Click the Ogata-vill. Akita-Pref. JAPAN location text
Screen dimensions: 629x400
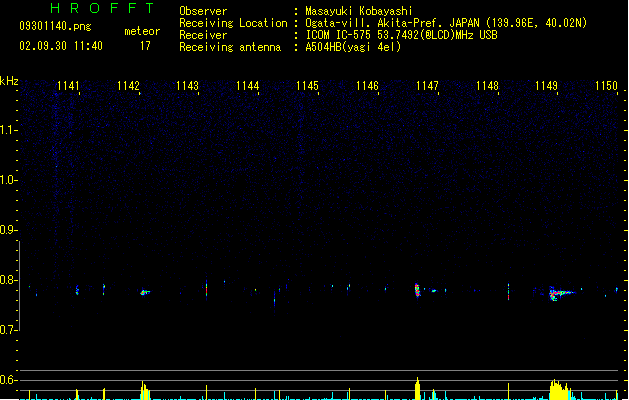coord(446,23)
